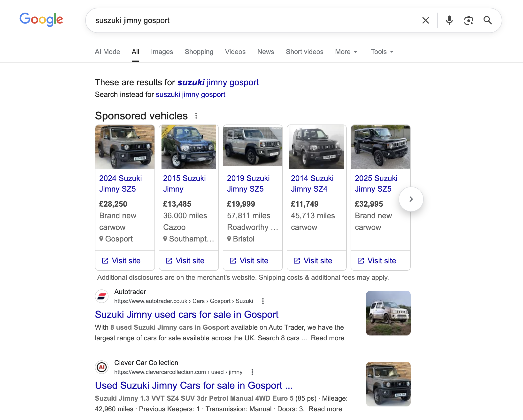Screen dimensions: 523x420
Task: Switch to the Images tab
Action: pos(162,52)
